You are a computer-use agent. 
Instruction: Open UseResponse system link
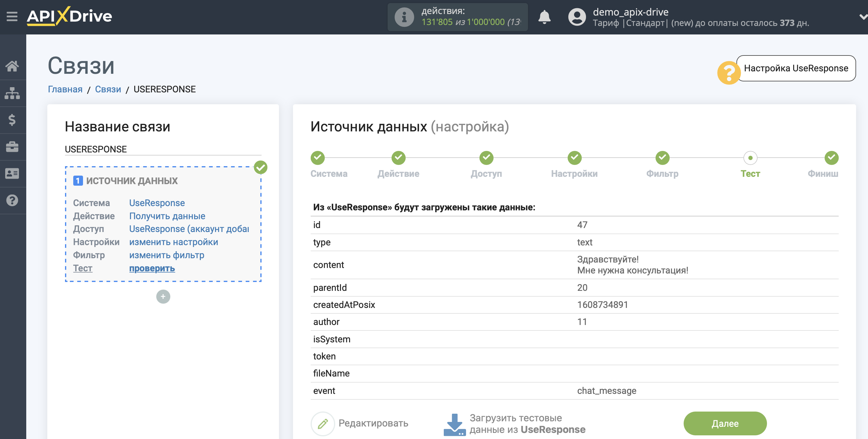pos(157,203)
